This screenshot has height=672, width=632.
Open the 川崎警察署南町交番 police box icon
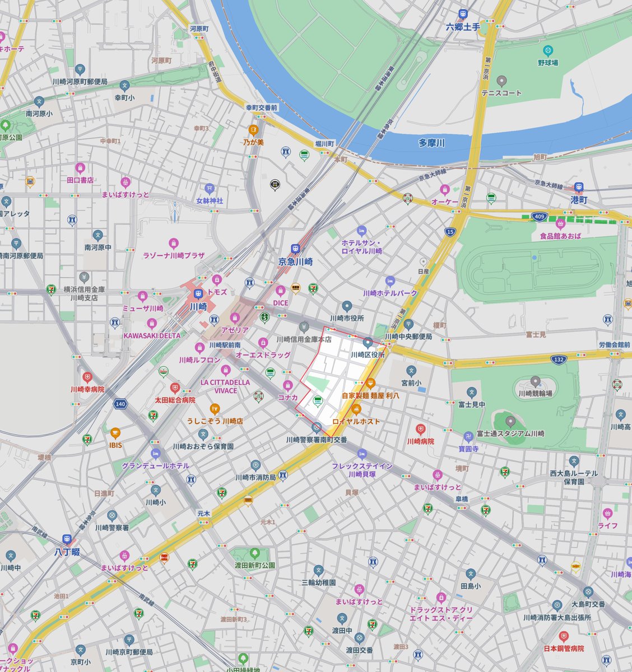pos(317,428)
